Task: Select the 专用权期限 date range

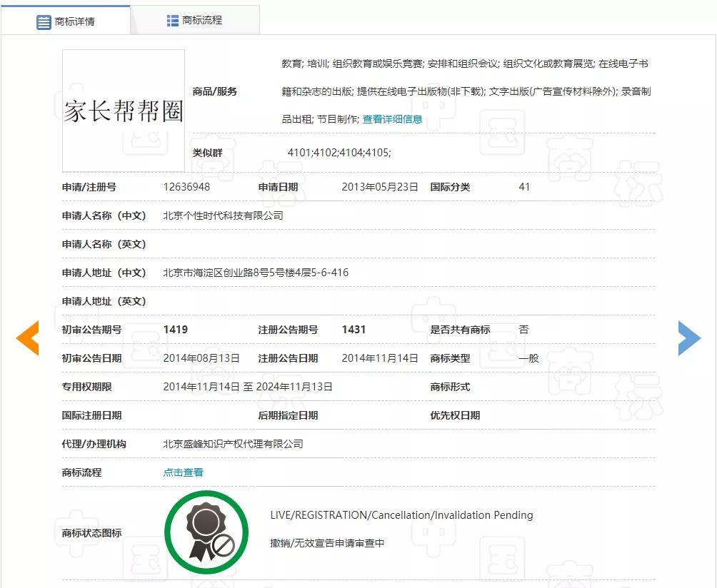Action: pyautogui.click(x=247, y=386)
